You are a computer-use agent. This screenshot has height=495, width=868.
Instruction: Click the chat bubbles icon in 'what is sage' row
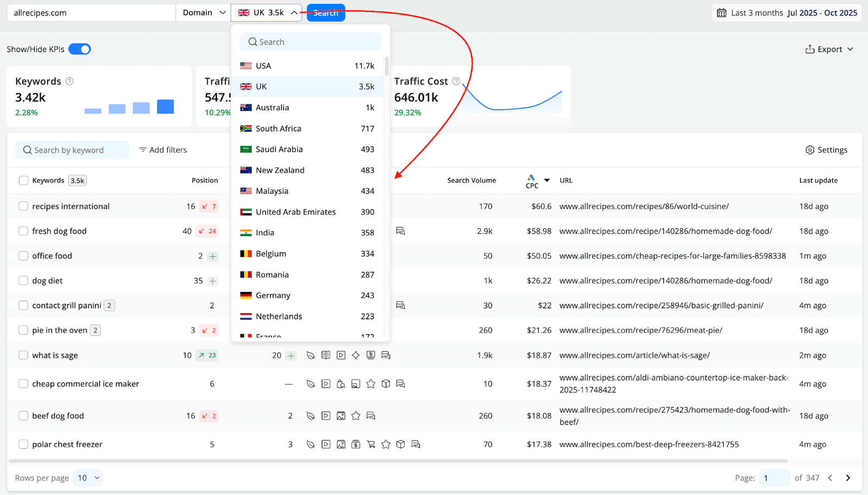coord(386,356)
